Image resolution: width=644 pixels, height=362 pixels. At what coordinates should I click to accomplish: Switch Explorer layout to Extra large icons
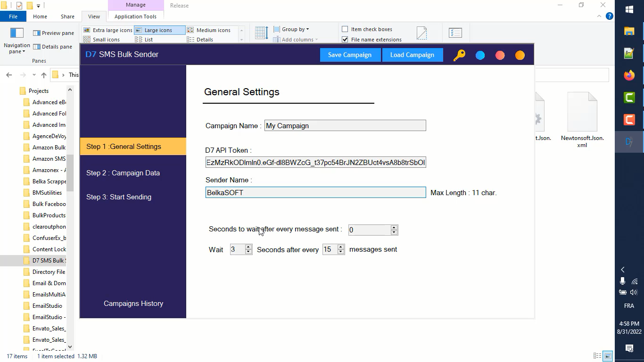point(108,30)
